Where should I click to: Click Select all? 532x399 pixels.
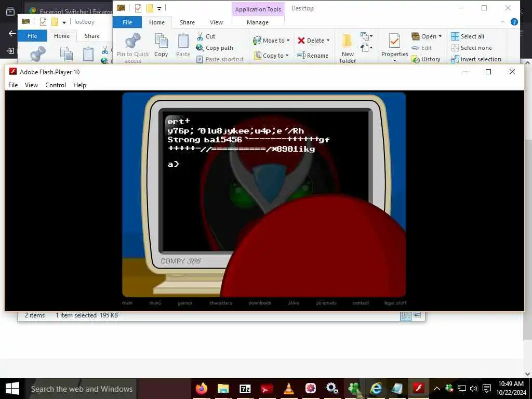(468, 36)
